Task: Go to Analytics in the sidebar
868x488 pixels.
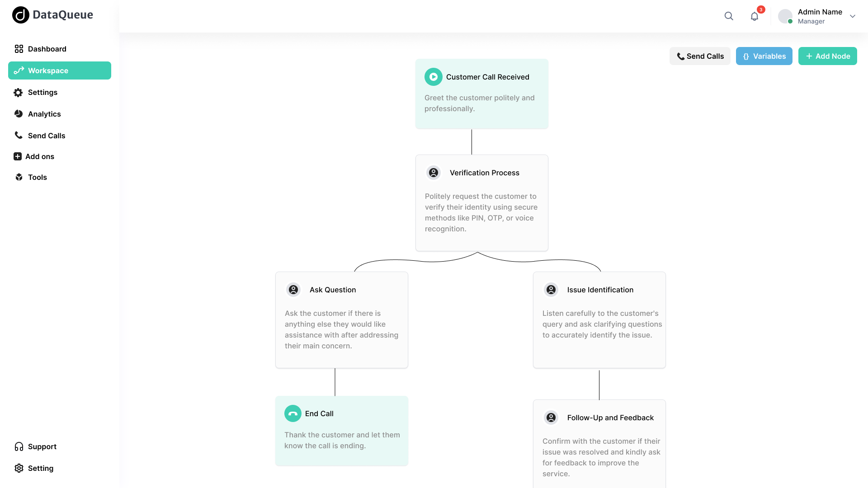Action: (x=44, y=114)
